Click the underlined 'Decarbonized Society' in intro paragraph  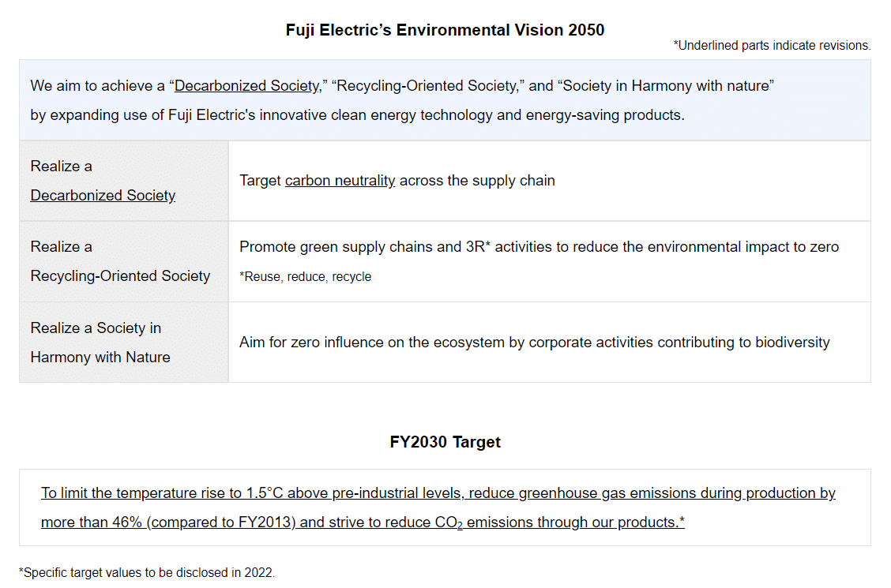(247, 86)
